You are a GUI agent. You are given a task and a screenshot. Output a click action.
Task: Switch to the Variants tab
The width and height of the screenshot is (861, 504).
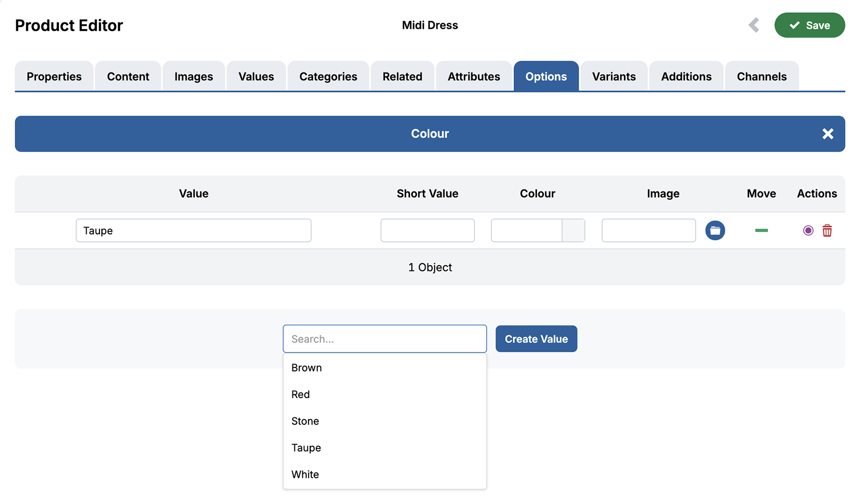(613, 76)
